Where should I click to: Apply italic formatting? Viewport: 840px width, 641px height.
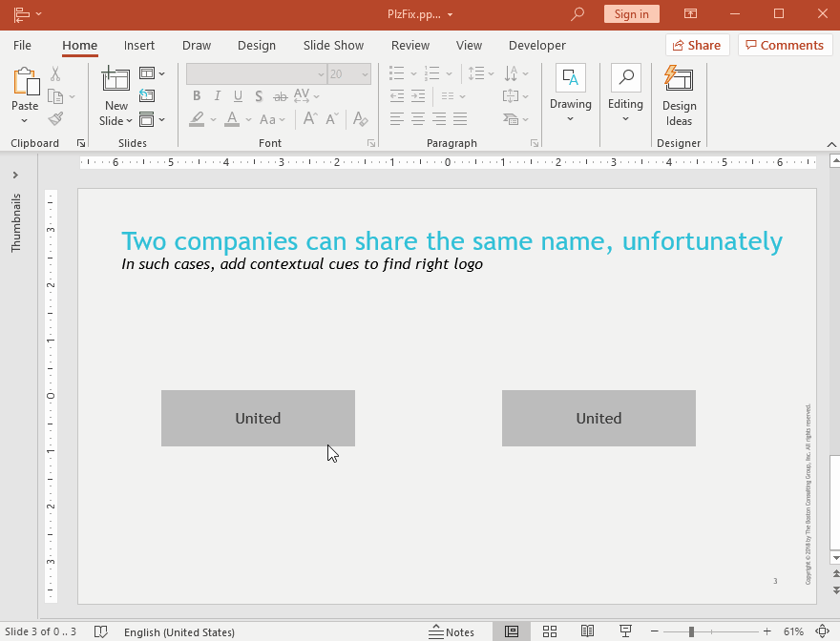(x=217, y=95)
